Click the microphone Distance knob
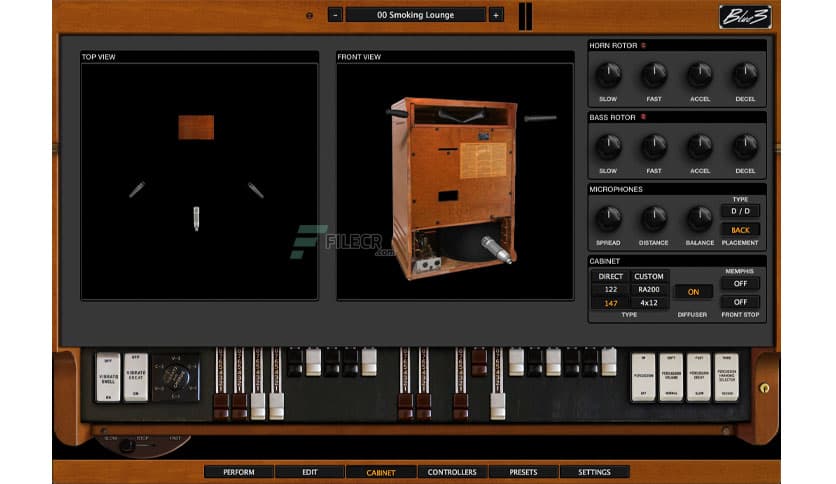 (654, 219)
